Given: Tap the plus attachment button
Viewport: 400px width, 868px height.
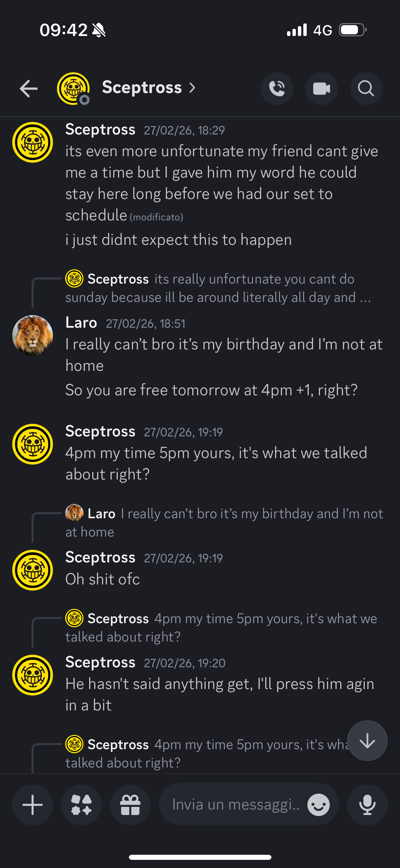Looking at the screenshot, I should pos(33,804).
